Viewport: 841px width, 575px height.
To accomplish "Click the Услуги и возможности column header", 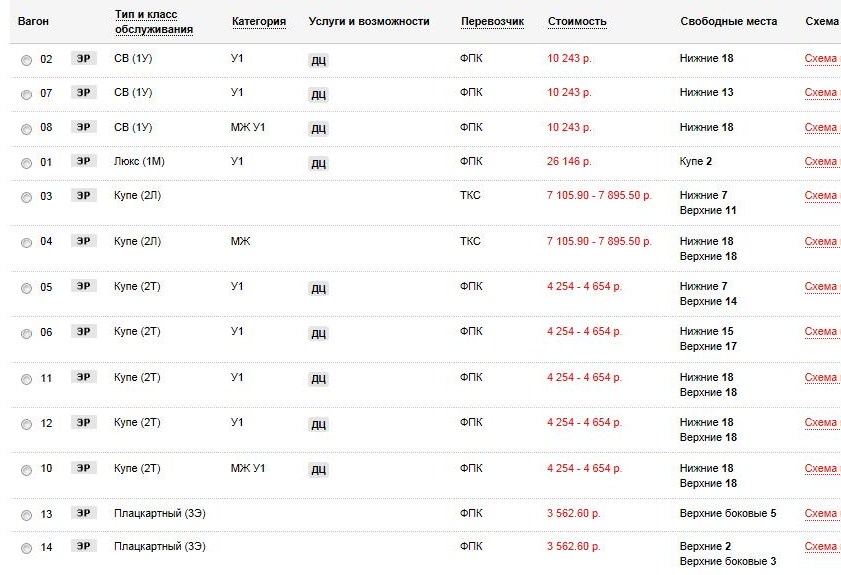I will [x=368, y=21].
